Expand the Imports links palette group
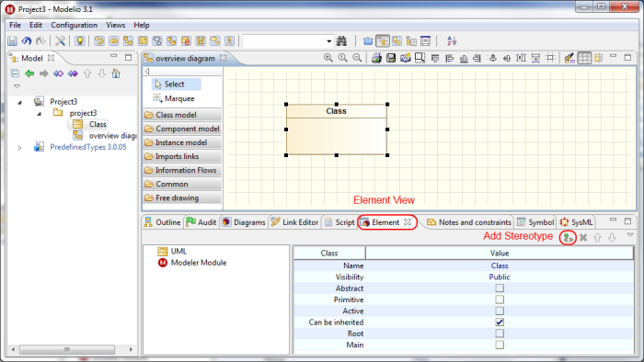 click(x=182, y=156)
